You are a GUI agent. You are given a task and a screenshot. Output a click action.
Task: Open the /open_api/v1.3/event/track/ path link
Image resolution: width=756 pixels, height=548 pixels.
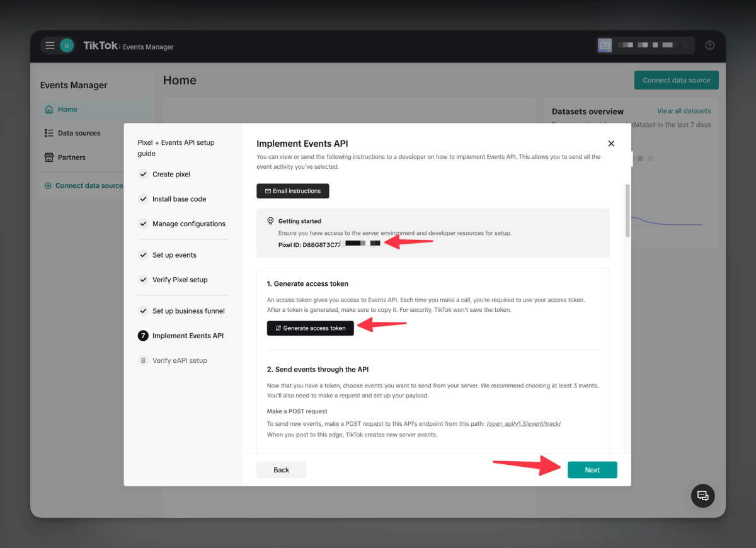(x=524, y=424)
